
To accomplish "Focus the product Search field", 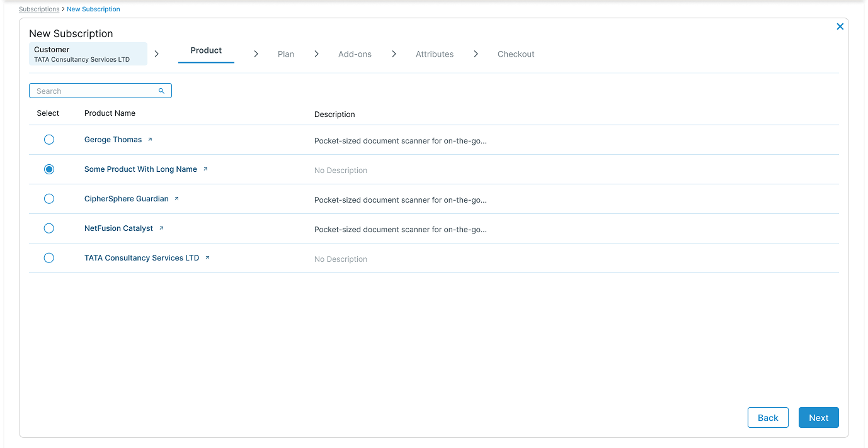I will (x=100, y=91).
